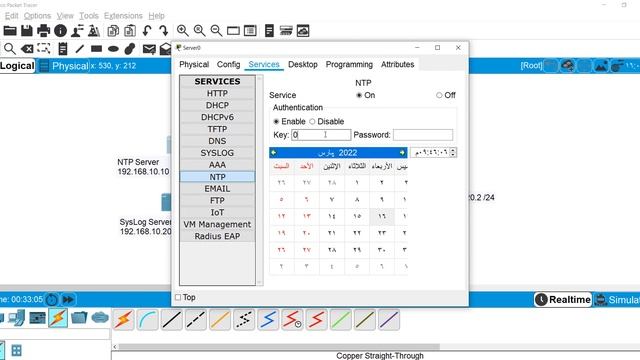
Task: Select the draw ellipse tool
Action: 113,49
